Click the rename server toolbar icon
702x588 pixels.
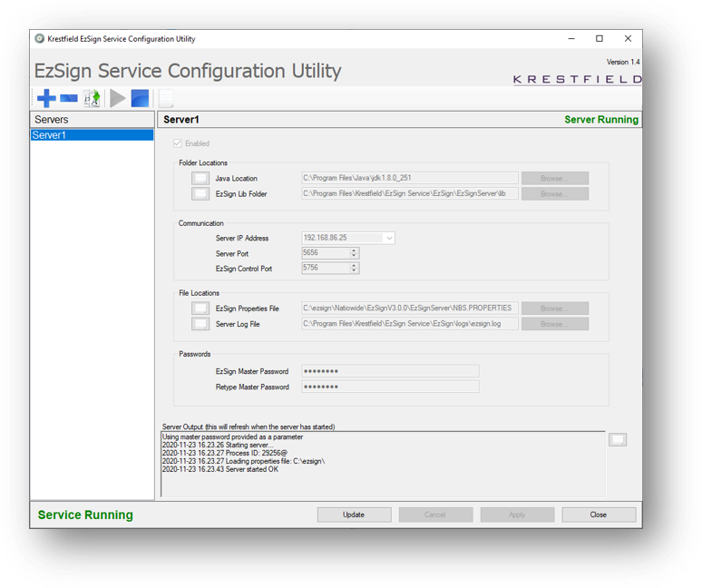(x=93, y=98)
